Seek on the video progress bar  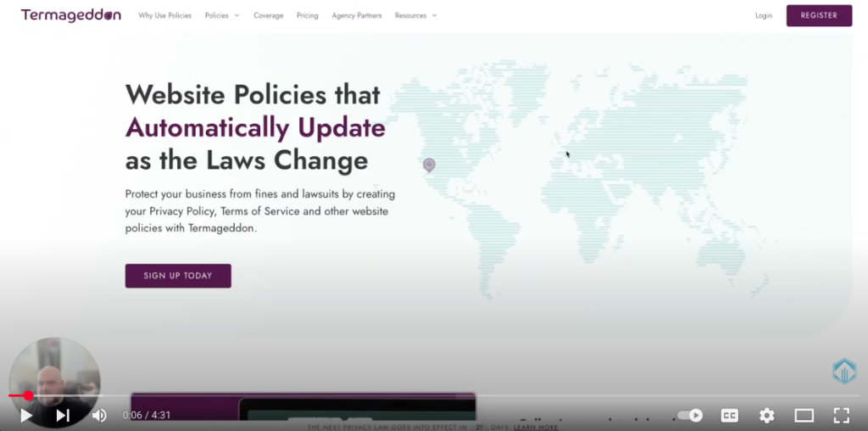pyautogui.click(x=424, y=395)
